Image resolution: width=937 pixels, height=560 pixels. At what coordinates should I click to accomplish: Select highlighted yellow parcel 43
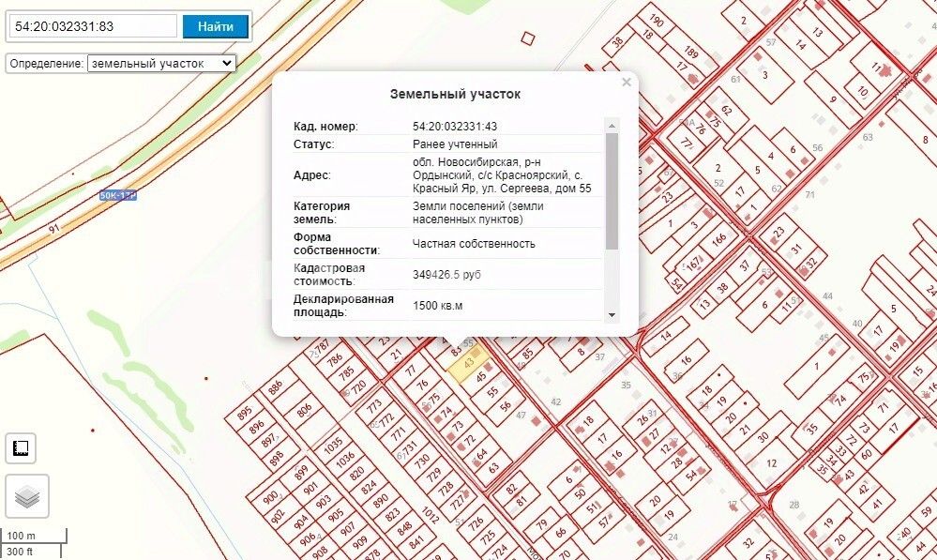tap(470, 363)
